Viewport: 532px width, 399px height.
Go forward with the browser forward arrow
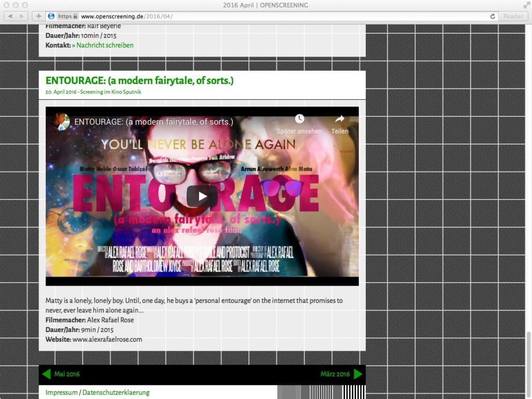(21, 16)
